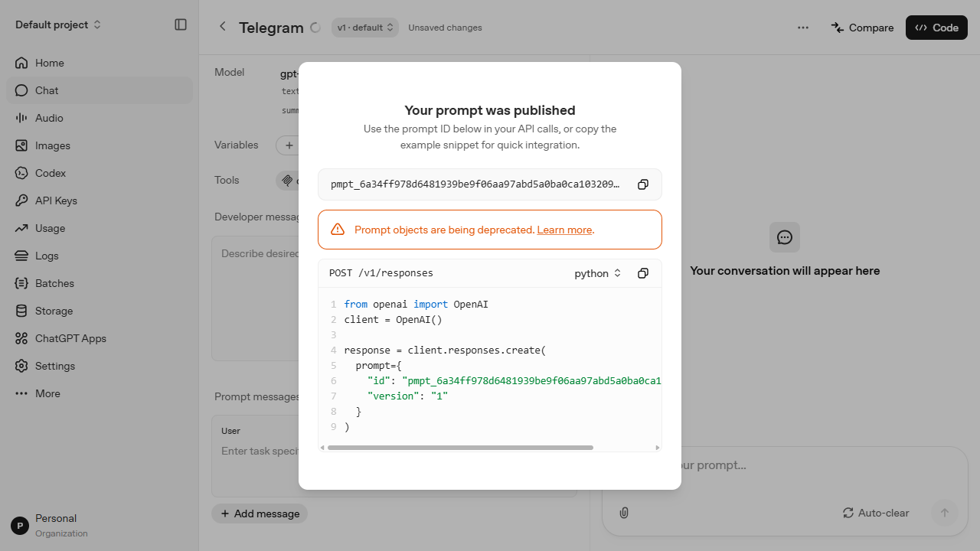Go to Storage page
The height and width of the screenshot is (551, 980).
point(100,311)
